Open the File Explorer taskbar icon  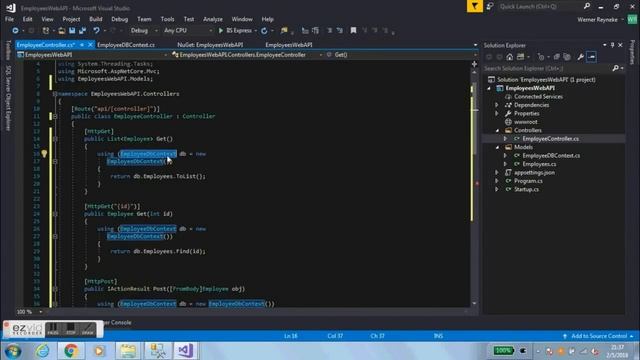pyautogui.click(x=128, y=351)
